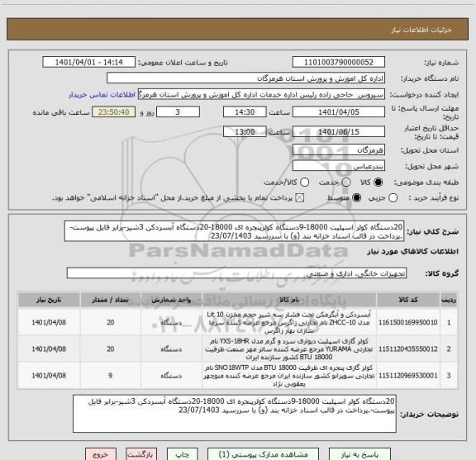Screen dimensions: 476x460
Task: Select the خدمت radio button
Action: (x=346, y=183)
